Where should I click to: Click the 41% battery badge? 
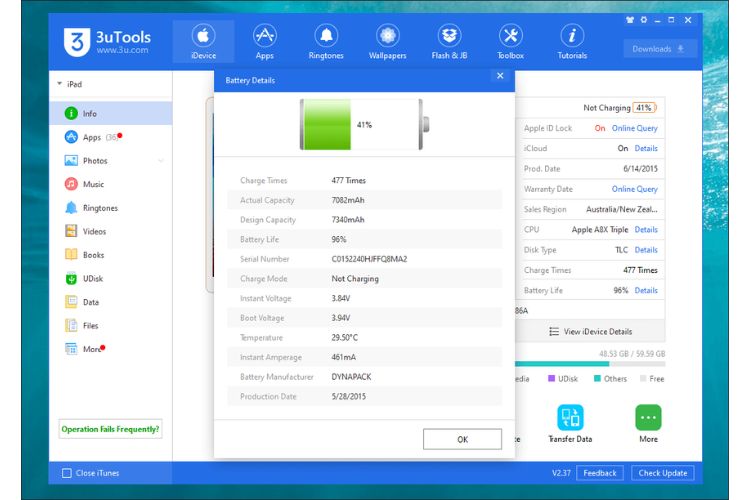pyautogui.click(x=644, y=108)
